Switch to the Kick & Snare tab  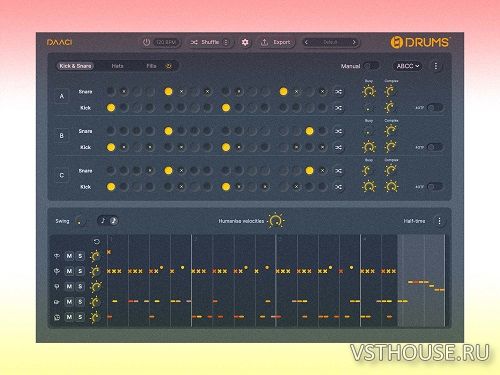pyautogui.click(x=75, y=66)
